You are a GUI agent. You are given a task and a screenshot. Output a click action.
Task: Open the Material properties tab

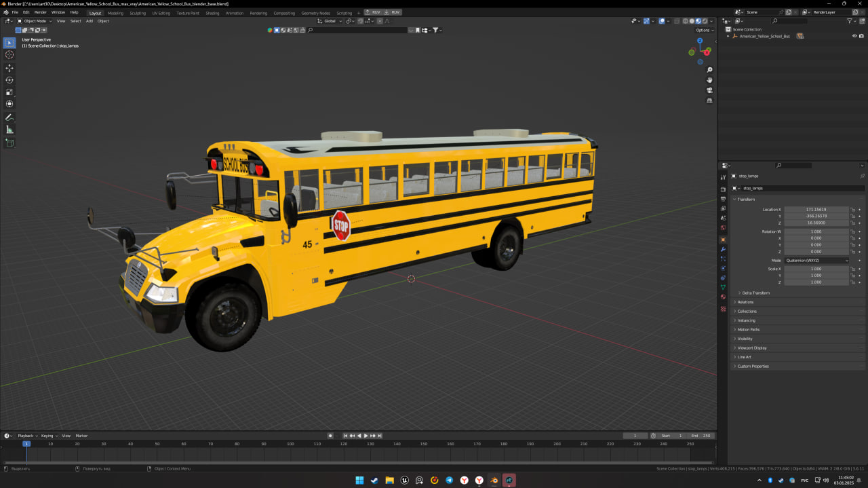point(723,297)
